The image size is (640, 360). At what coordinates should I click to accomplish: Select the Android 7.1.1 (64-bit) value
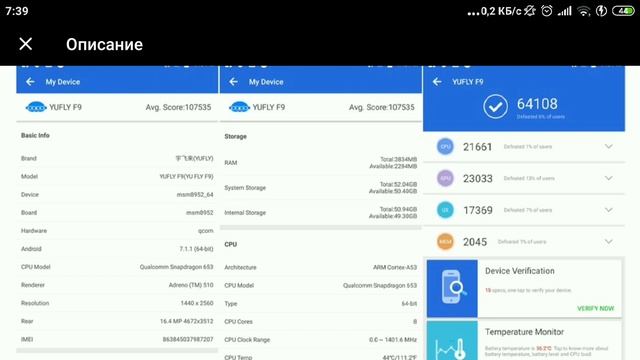pyautogui.click(x=196, y=249)
